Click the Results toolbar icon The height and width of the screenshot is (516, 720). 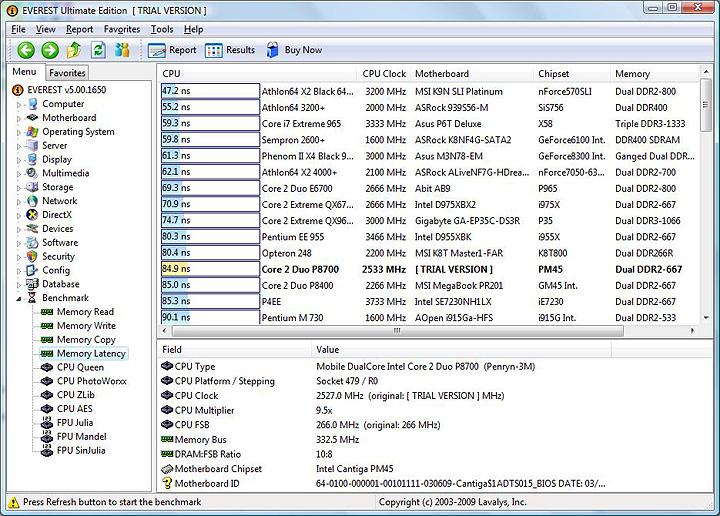[x=214, y=50]
